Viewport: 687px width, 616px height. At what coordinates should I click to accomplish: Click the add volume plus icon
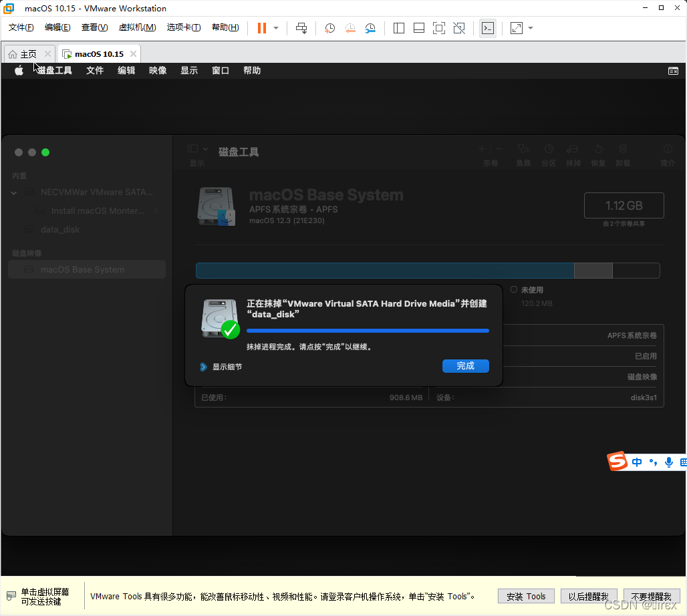(x=482, y=149)
